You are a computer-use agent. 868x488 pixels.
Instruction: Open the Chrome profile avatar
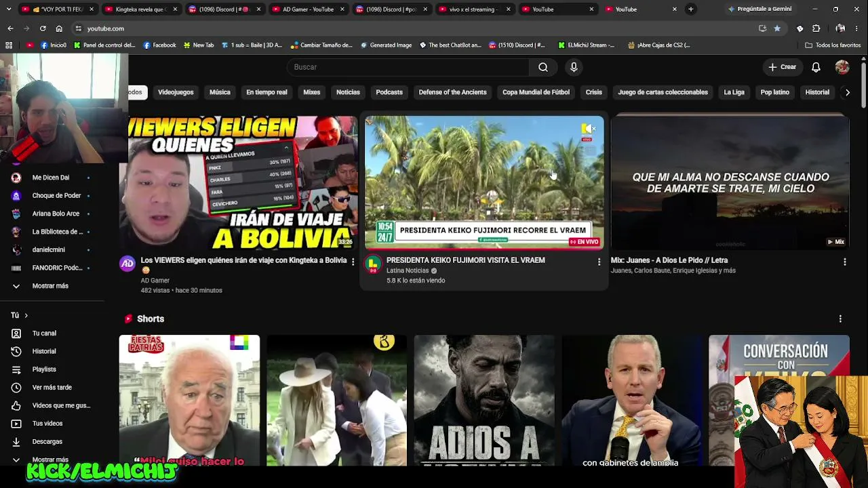[x=840, y=28]
